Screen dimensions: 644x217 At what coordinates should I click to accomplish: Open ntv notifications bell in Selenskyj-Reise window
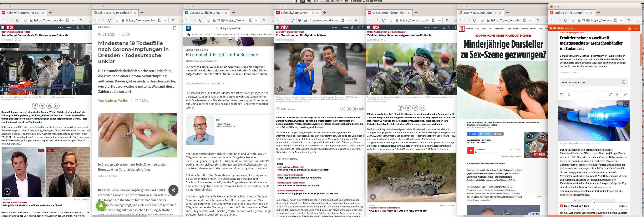358,27
